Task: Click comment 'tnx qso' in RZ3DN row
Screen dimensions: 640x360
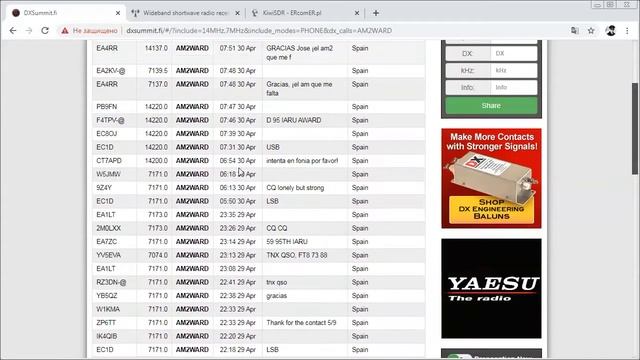Action: 277,282
